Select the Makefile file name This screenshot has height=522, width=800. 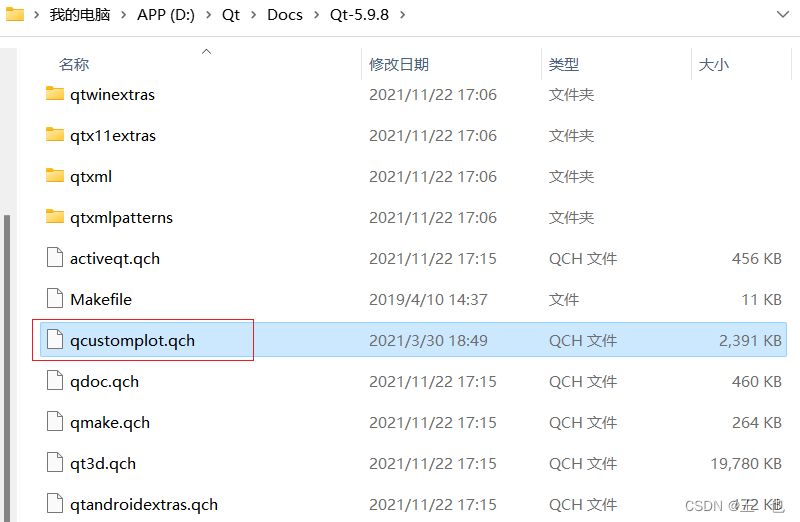[101, 300]
